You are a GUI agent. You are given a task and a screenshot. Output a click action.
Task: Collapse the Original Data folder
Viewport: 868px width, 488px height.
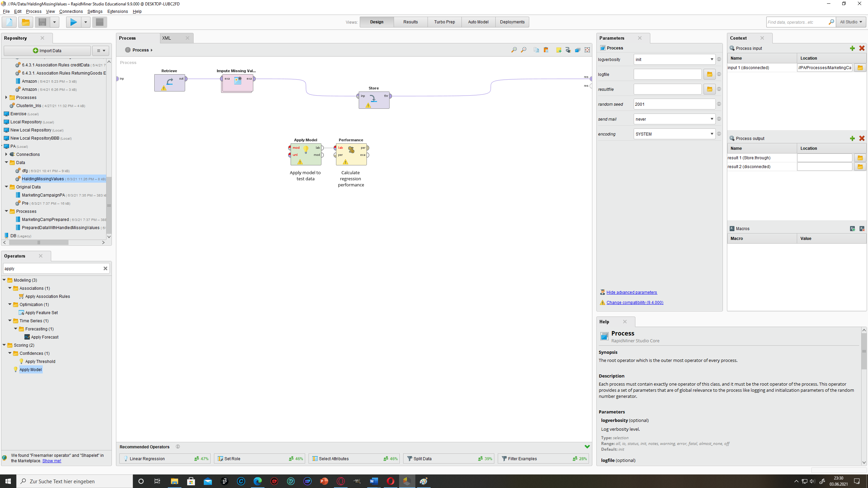click(6, 187)
